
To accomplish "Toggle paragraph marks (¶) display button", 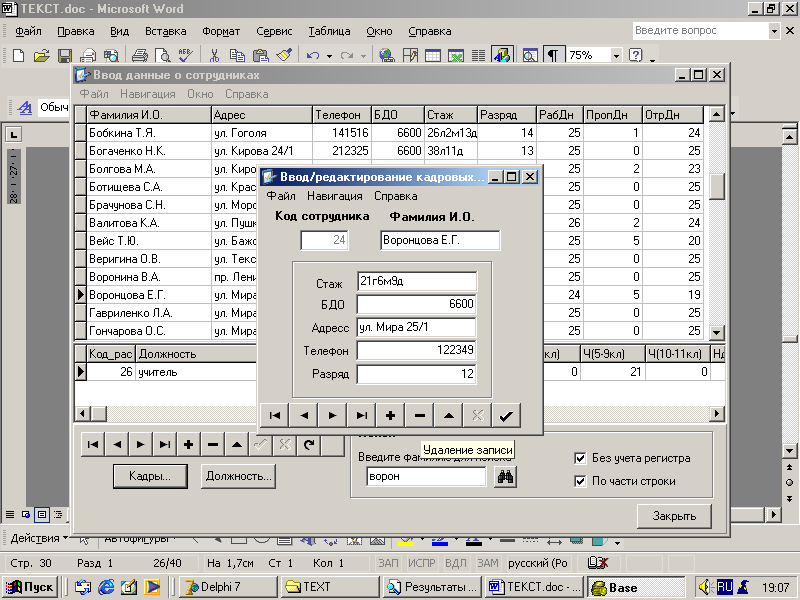I will 552,56.
